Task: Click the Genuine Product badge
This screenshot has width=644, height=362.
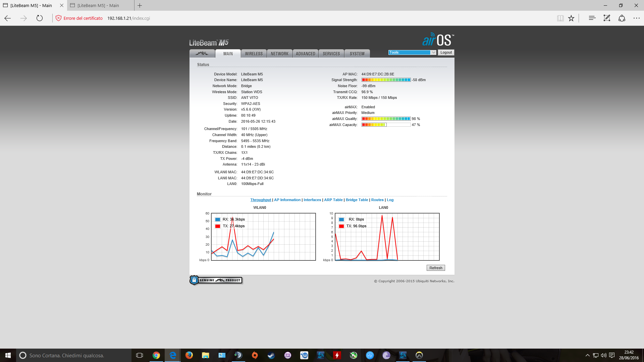Action: click(216, 280)
